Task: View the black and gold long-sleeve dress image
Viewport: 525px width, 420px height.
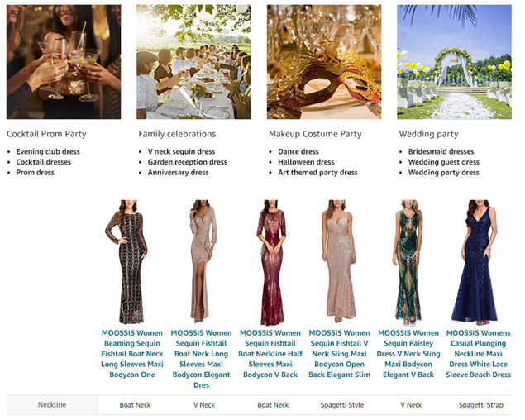Action: pos(132,260)
